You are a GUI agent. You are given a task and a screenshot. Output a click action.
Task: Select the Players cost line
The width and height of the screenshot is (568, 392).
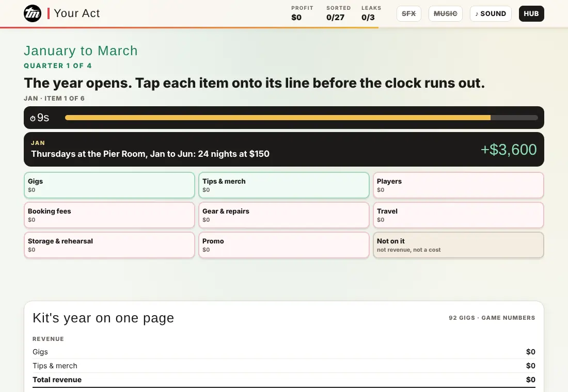click(458, 185)
